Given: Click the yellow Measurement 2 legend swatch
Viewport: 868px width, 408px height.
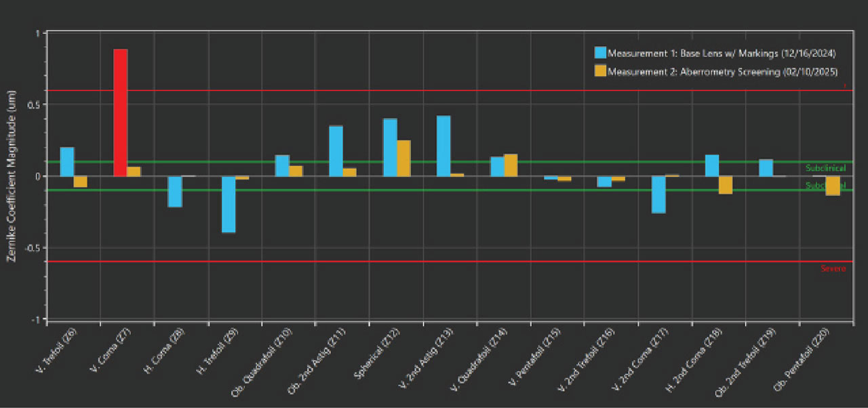Looking at the screenshot, I should click(x=599, y=70).
